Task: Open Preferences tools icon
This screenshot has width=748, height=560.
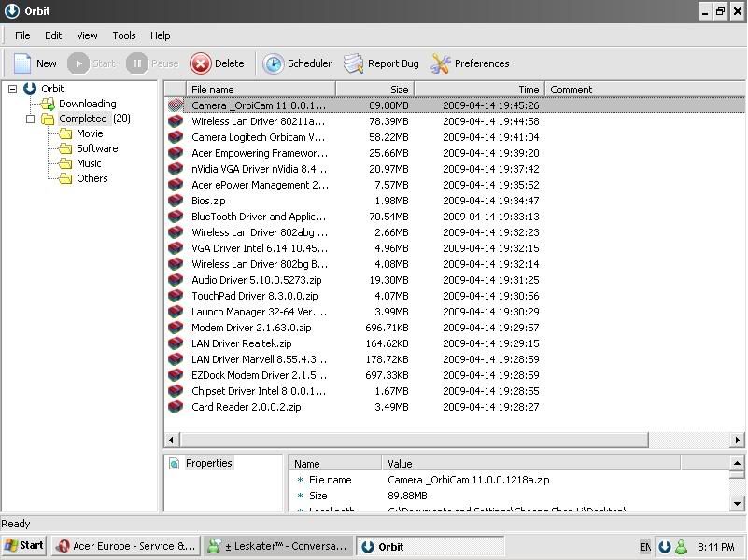Action: 441,63
